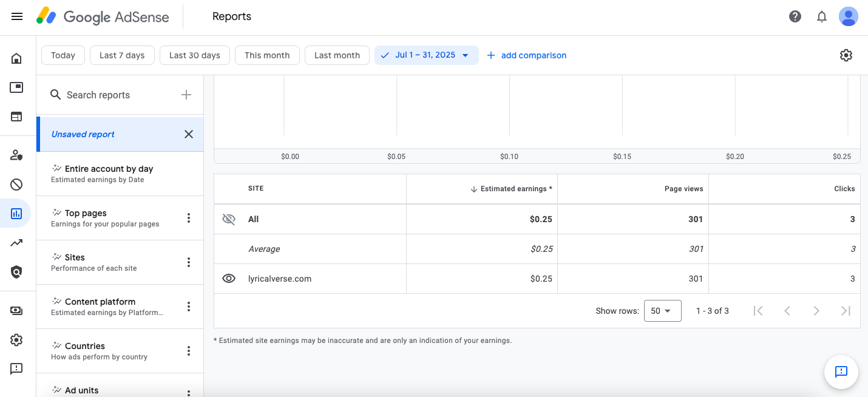Open the Show rows dropdown
This screenshot has width=868, height=397.
pos(662,311)
